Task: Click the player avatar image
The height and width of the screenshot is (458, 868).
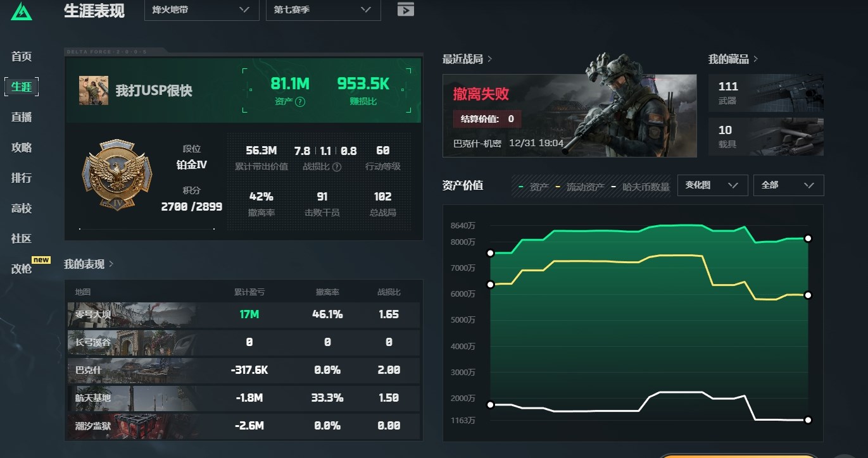Action: [x=94, y=90]
